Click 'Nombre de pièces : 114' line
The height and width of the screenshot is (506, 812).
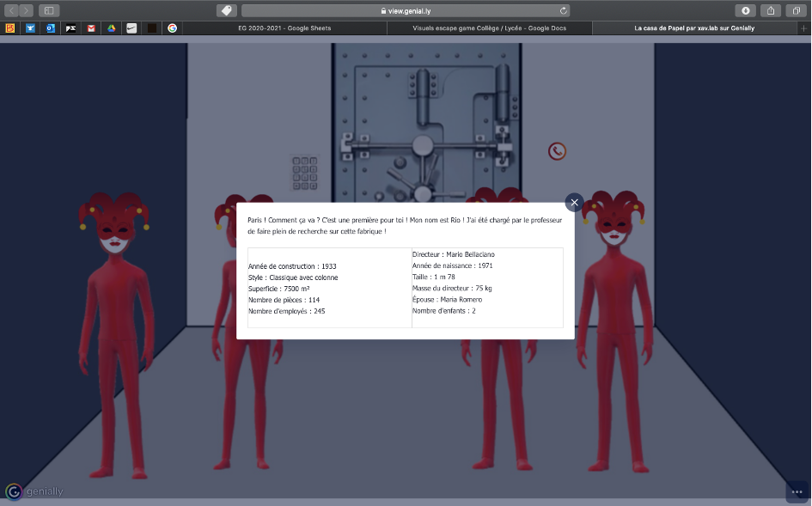[284, 300]
